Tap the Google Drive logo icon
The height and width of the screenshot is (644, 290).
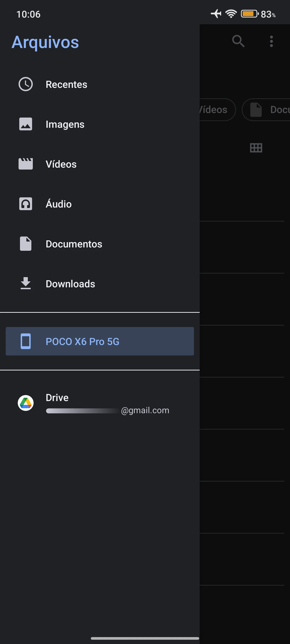25,403
